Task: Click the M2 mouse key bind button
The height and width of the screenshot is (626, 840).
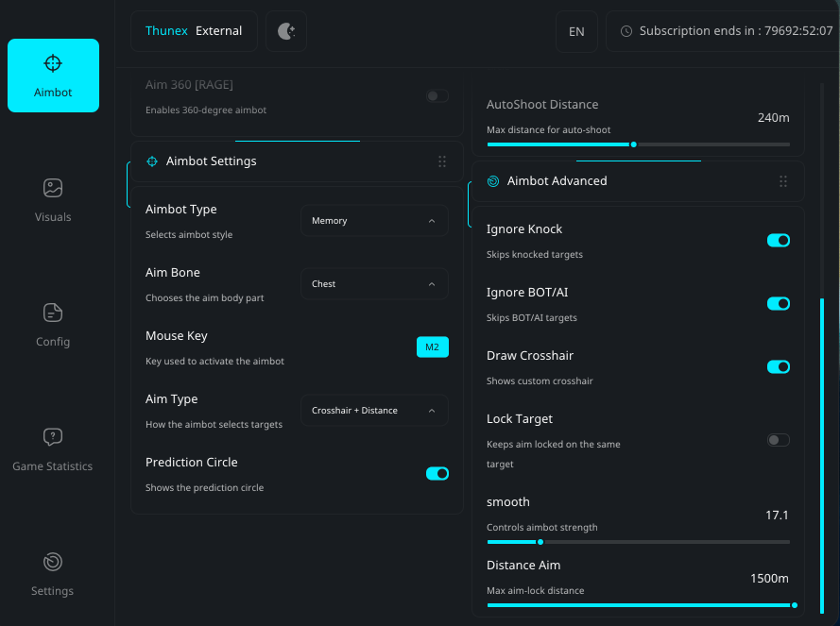Action: pyautogui.click(x=433, y=347)
